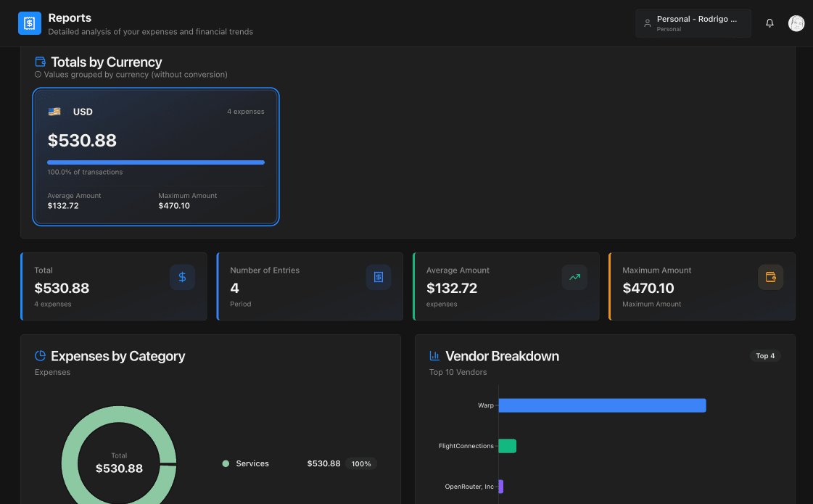Click the dollar icon on the Total card
Viewport: 813px width, 504px height.
pos(182,277)
